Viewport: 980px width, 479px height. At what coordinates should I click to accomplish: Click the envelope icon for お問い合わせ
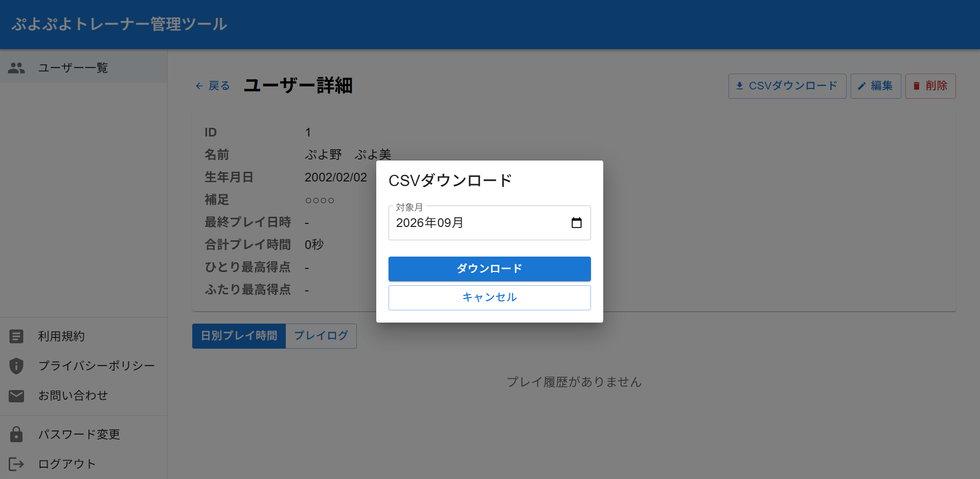pos(16,396)
